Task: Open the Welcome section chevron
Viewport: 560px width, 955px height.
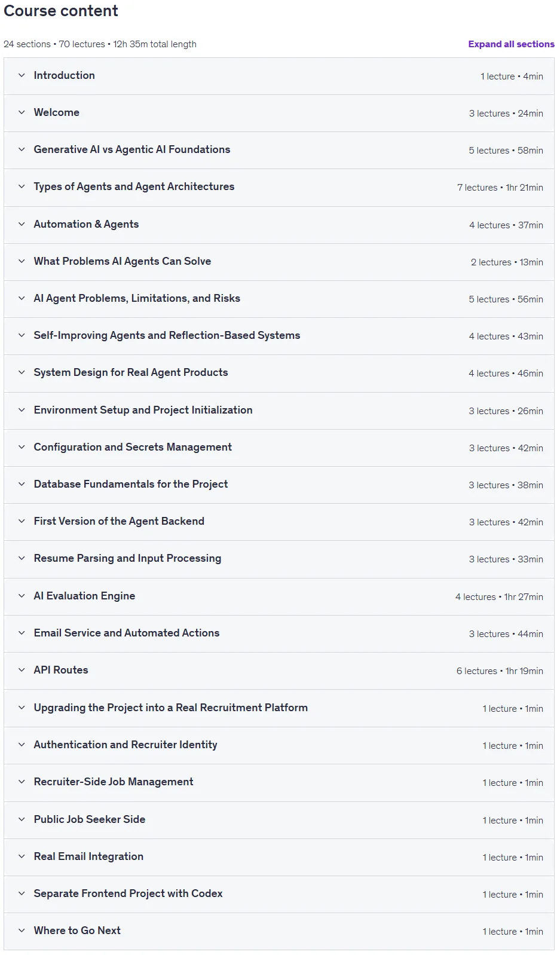Action: click(22, 112)
